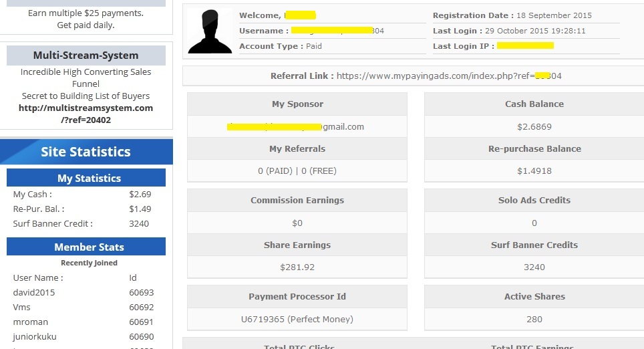The height and width of the screenshot is (349, 644).
Task: Click the My Referrals header cell
Action: point(297,148)
